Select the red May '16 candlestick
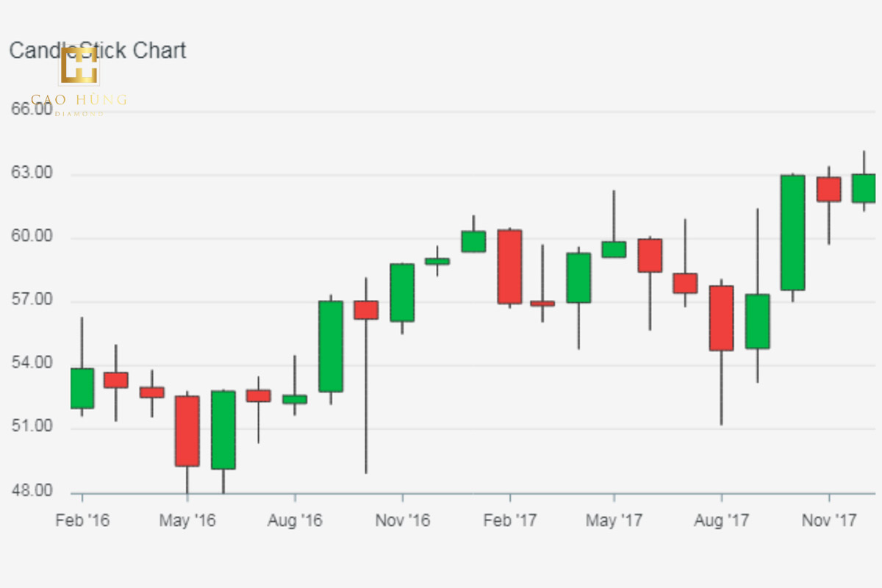 [x=187, y=431]
